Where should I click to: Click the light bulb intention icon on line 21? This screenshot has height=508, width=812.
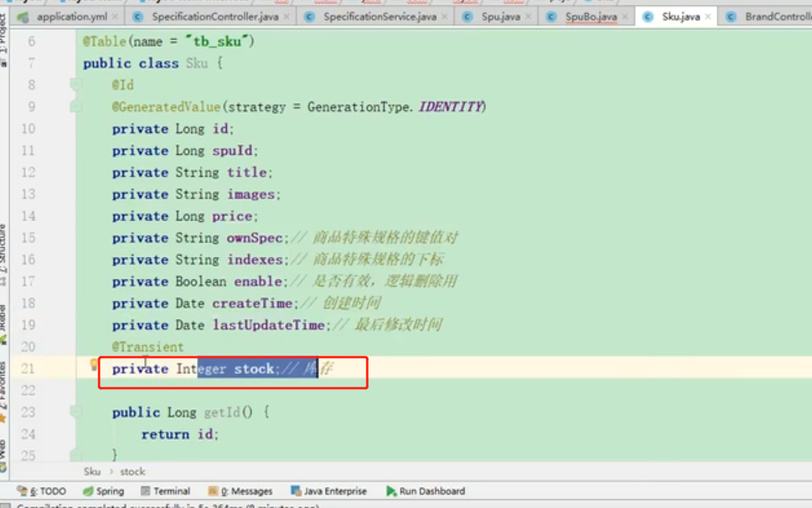tap(94, 365)
